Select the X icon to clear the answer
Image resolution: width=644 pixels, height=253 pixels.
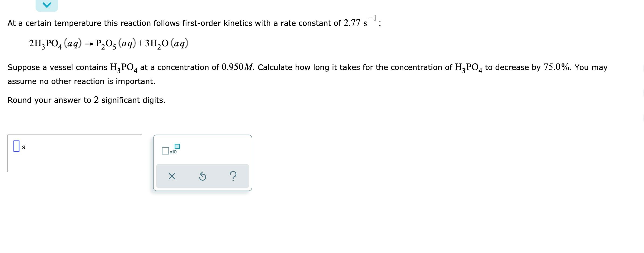(x=172, y=176)
